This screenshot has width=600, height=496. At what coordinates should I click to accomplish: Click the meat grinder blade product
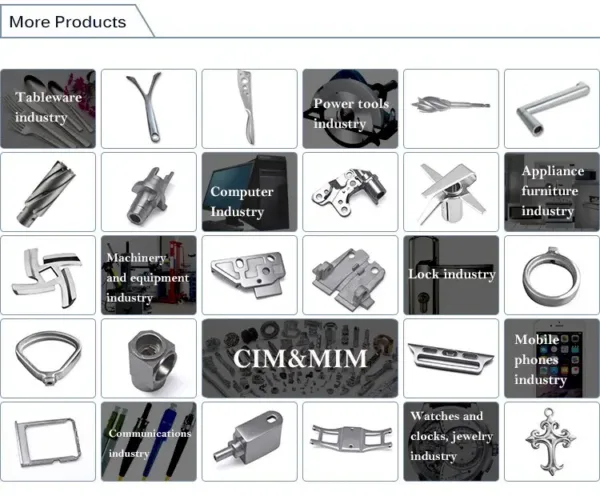[48, 275]
